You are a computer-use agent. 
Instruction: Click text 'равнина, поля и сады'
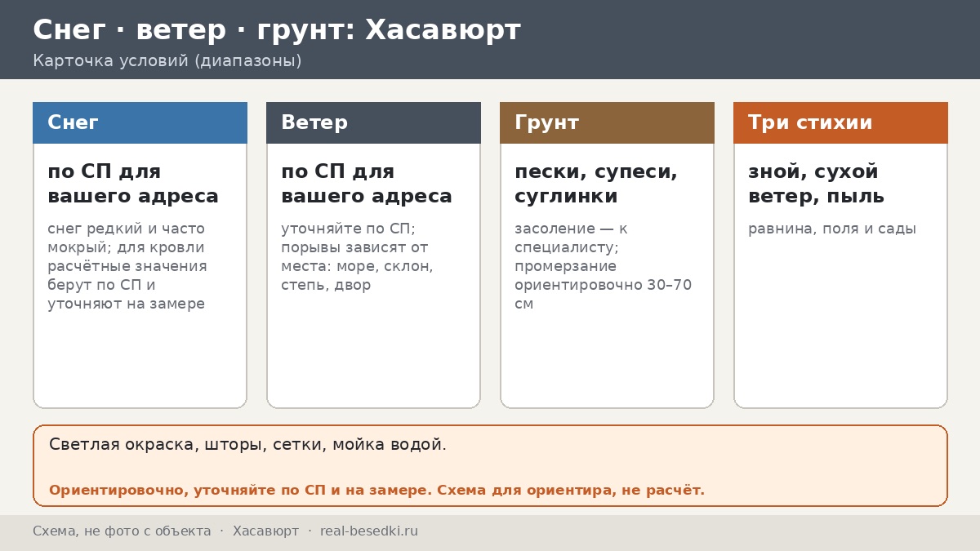click(832, 229)
